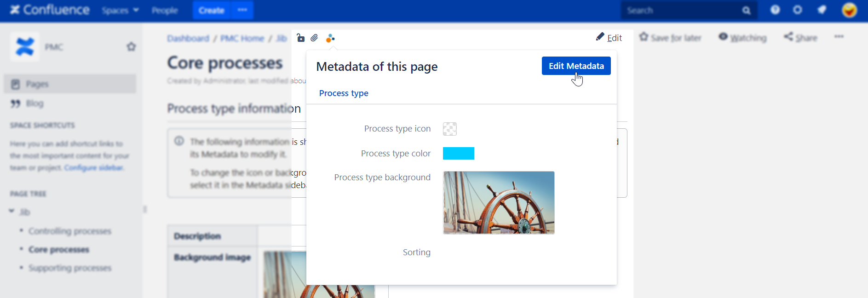Image resolution: width=868 pixels, height=298 pixels.
Task: Click the Metadata of this page heading
Action: (x=377, y=67)
